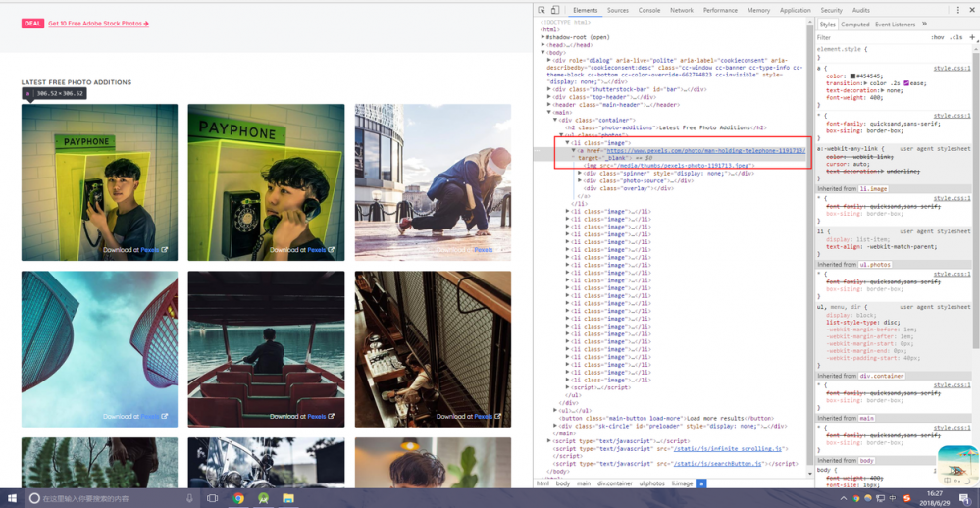Viewport: 980px width, 508px height.
Task: Expand the photo-source div node
Action: 580,180
